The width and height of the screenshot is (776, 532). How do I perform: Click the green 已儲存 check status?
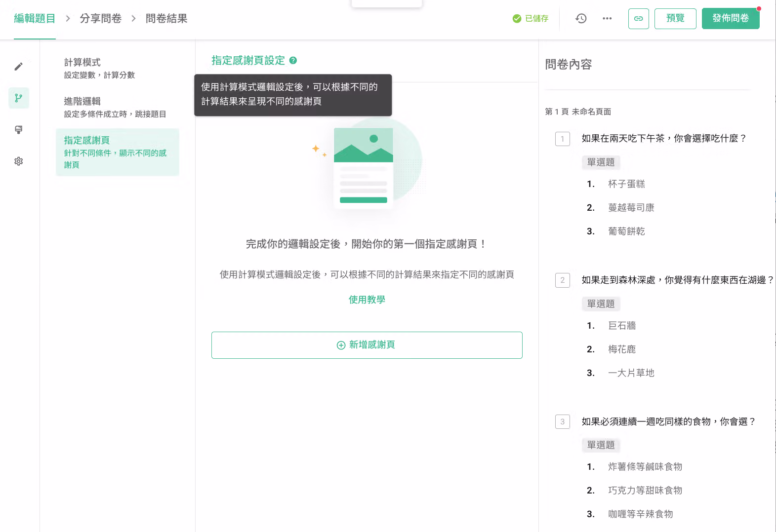pos(531,18)
